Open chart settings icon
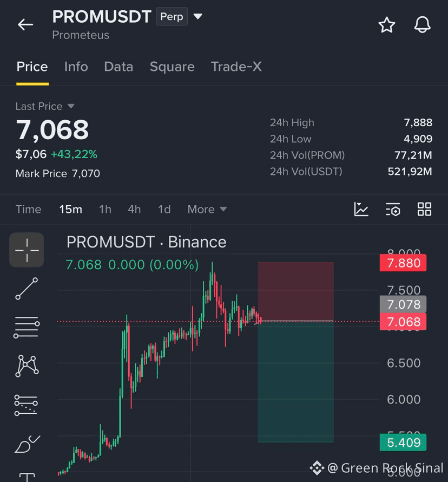The width and height of the screenshot is (448, 482). [393, 210]
